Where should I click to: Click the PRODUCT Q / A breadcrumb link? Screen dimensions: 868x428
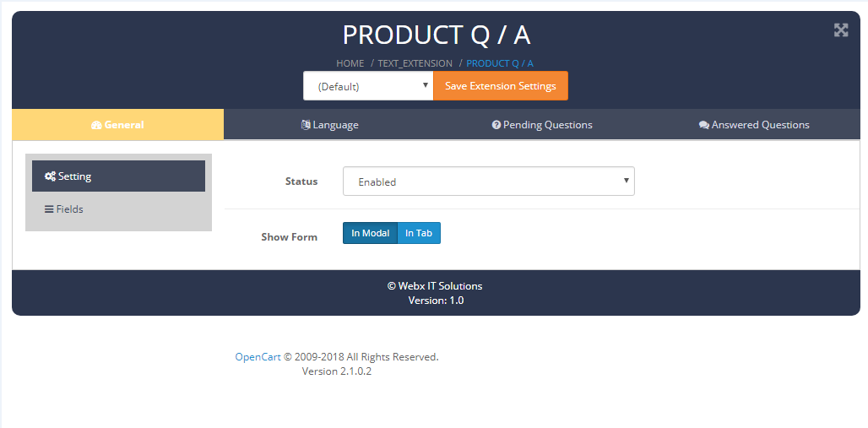tap(500, 63)
